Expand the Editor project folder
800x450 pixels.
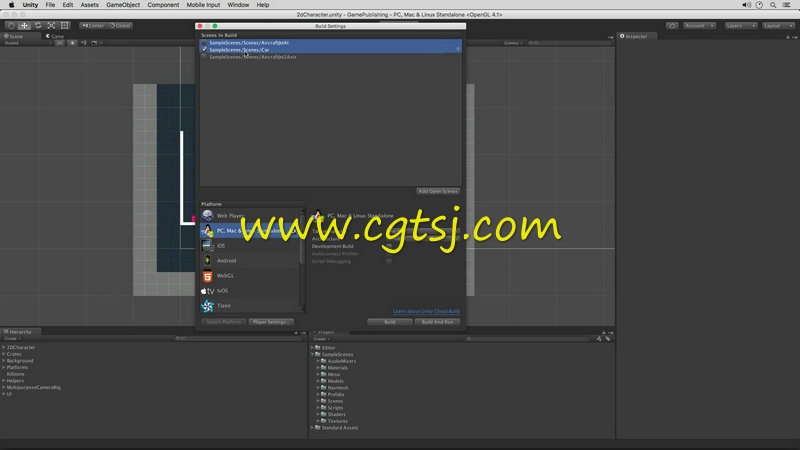pos(312,347)
